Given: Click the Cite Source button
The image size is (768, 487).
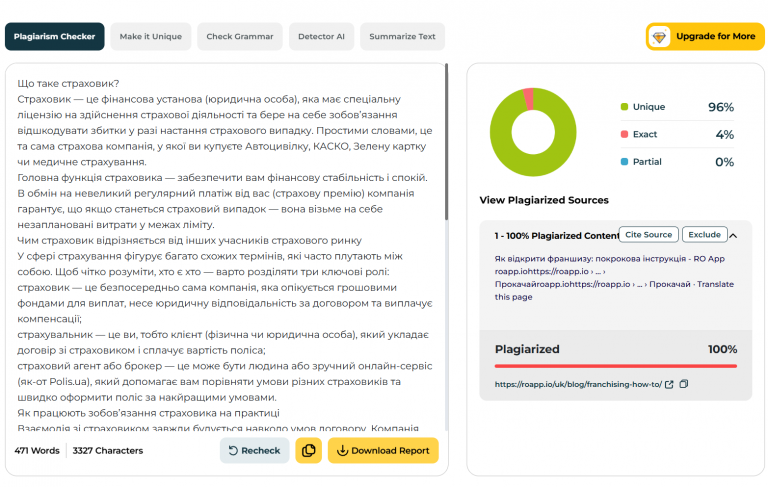Looking at the screenshot, I should [x=648, y=235].
